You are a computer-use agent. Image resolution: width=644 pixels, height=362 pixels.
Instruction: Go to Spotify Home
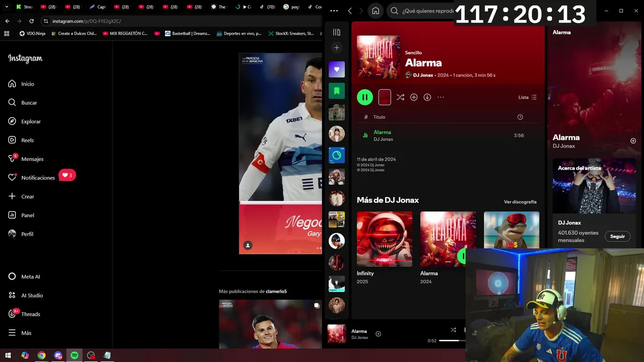point(375,11)
